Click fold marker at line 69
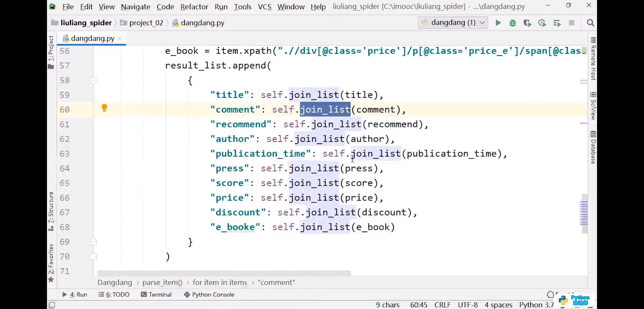This screenshot has height=309, width=644. 93,242
